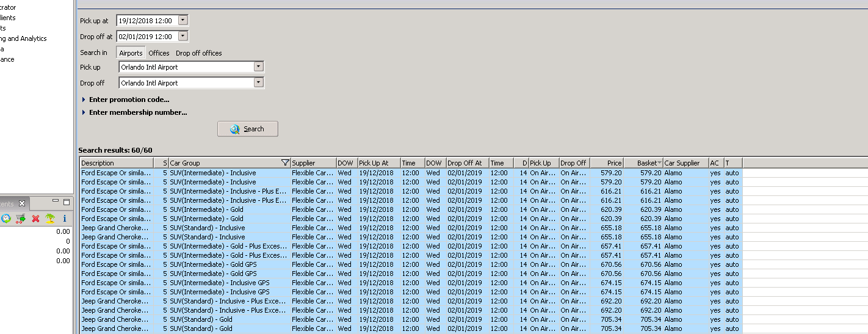
Task: Click the shopping cart checkout icon
Action: coord(21,218)
